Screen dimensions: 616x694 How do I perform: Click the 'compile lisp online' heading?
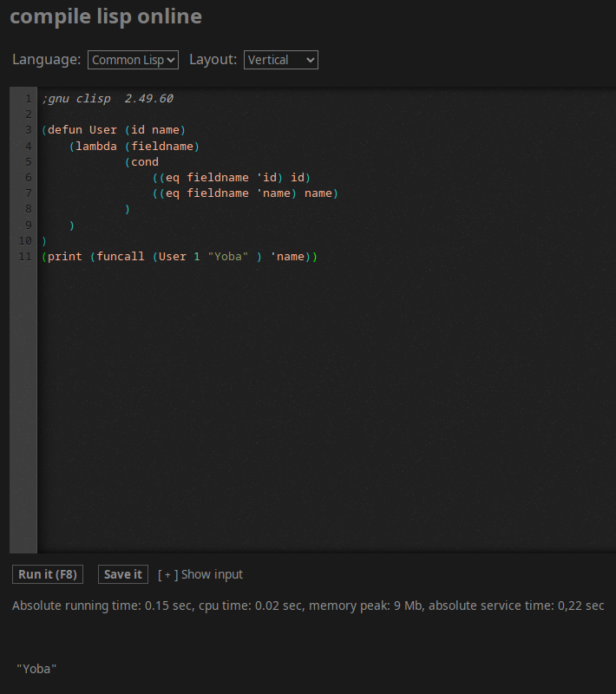tap(106, 16)
